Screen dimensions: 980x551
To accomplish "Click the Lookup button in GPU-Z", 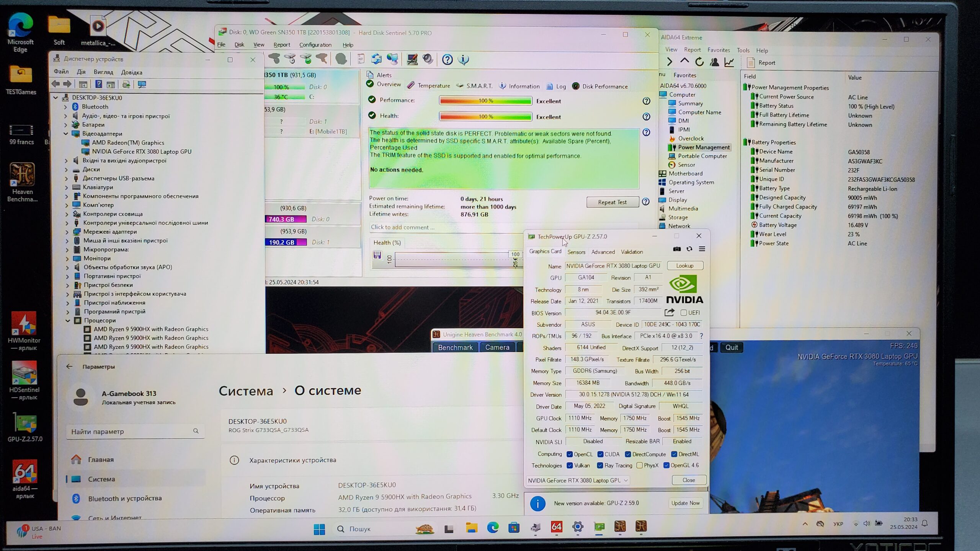I will (685, 266).
